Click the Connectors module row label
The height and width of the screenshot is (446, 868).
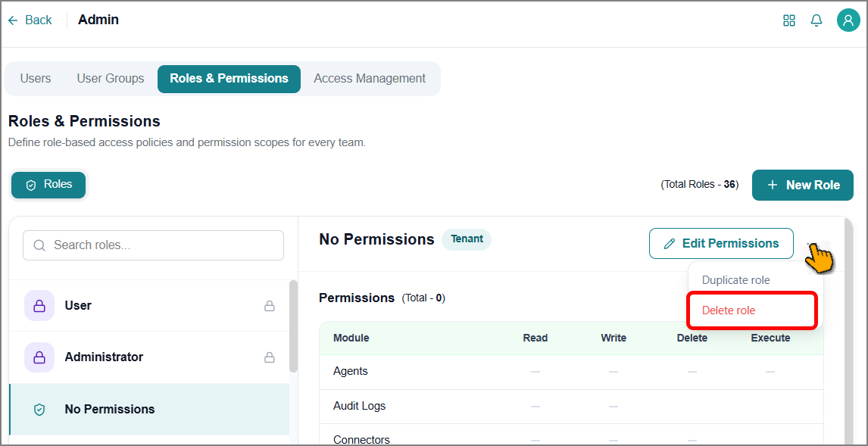[x=361, y=440]
